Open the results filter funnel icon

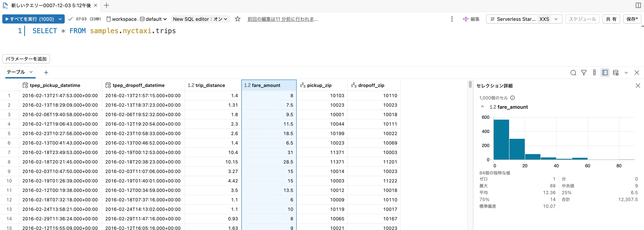[584, 73]
